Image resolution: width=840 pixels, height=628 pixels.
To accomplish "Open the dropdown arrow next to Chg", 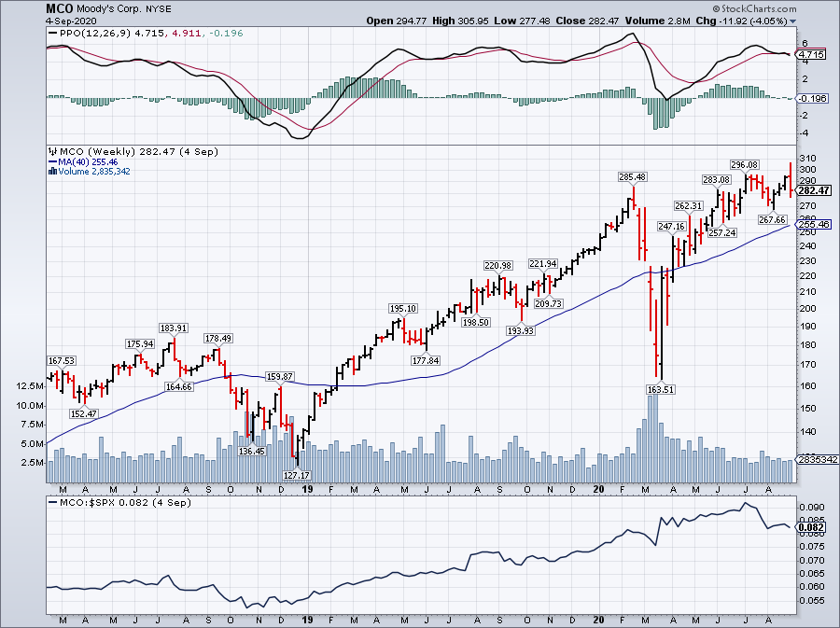I will [x=792, y=21].
